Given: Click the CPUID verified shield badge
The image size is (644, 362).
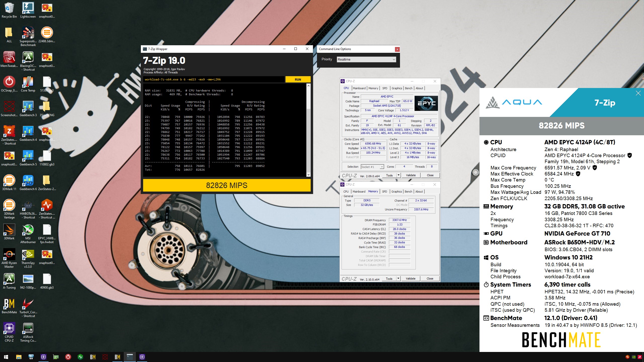Looking at the screenshot, I should (630, 155).
